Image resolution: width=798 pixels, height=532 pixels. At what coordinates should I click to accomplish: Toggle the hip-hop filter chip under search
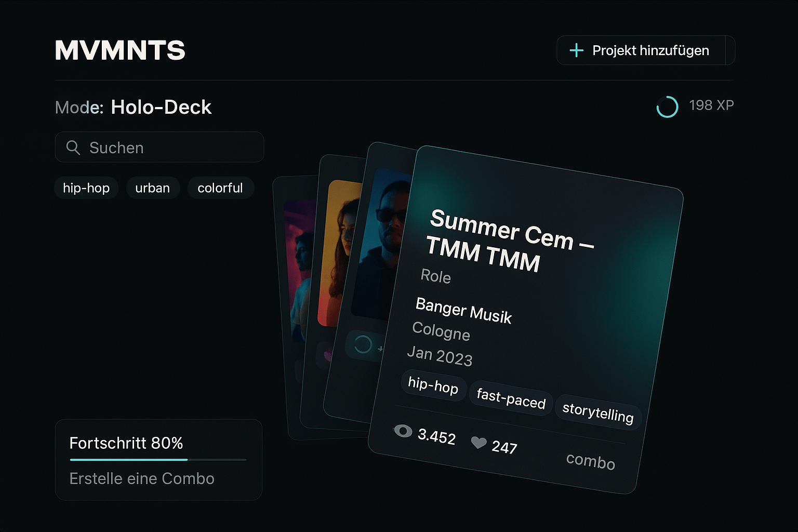86,188
